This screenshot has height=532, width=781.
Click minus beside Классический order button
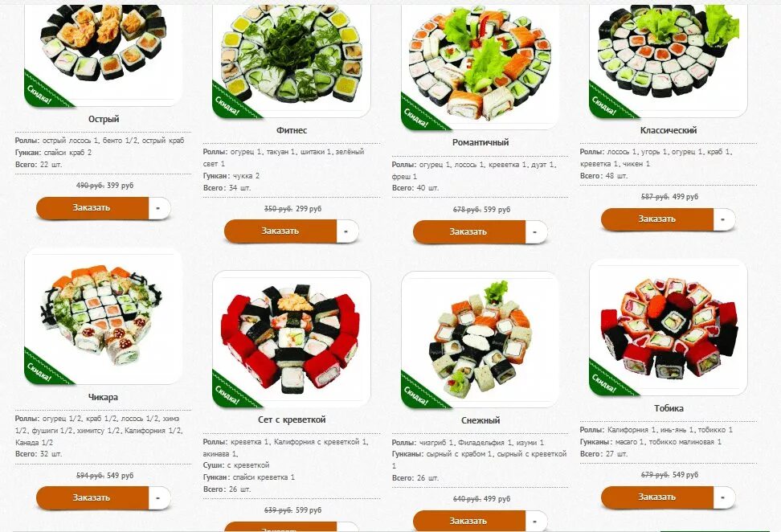[x=724, y=219]
